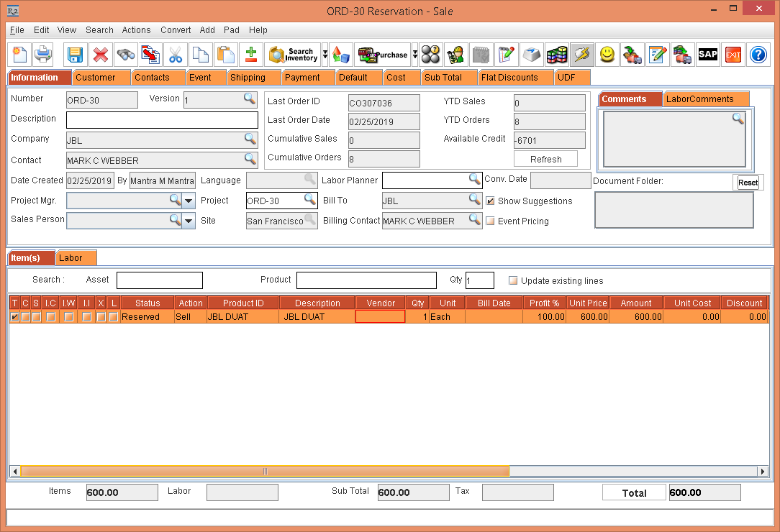Click the binoculars find icon

coord(125,54)
